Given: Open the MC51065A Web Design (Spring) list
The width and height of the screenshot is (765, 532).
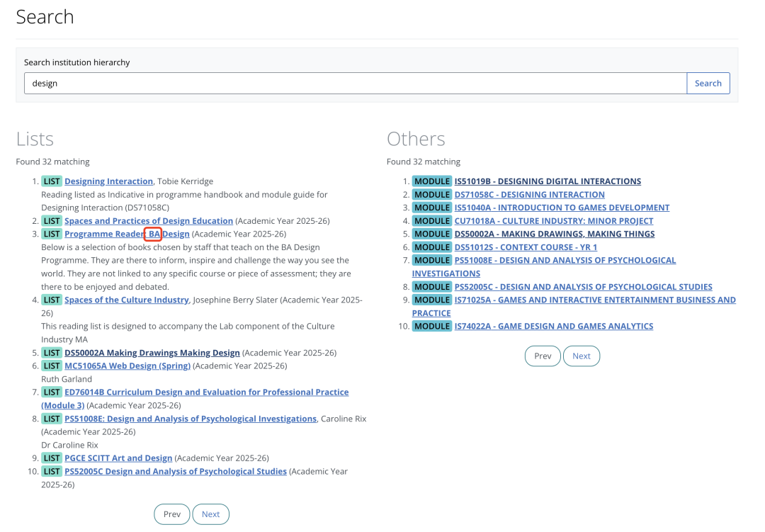Looking at the screenshot, I should pyautogui.click(x=127, y=366).
